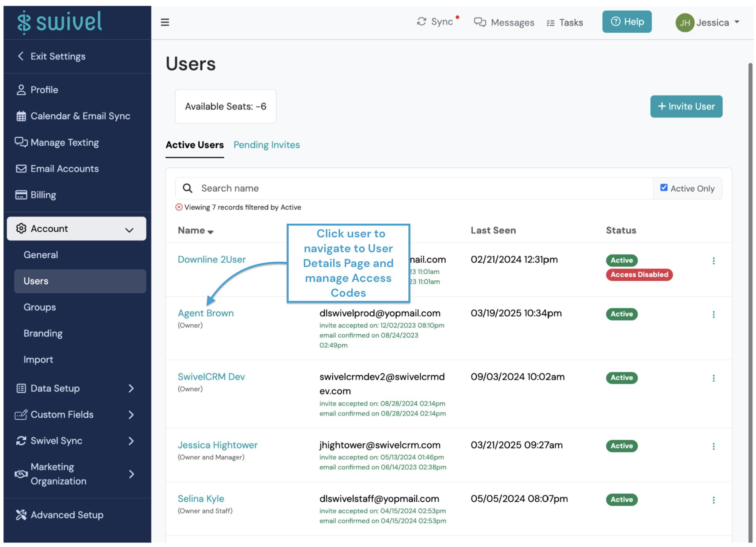The width and height of the screenshot is (756, 547).
Task: Click the Marketing Organization handshake icon
Action: pyautogui.click(x=21, y=474)
